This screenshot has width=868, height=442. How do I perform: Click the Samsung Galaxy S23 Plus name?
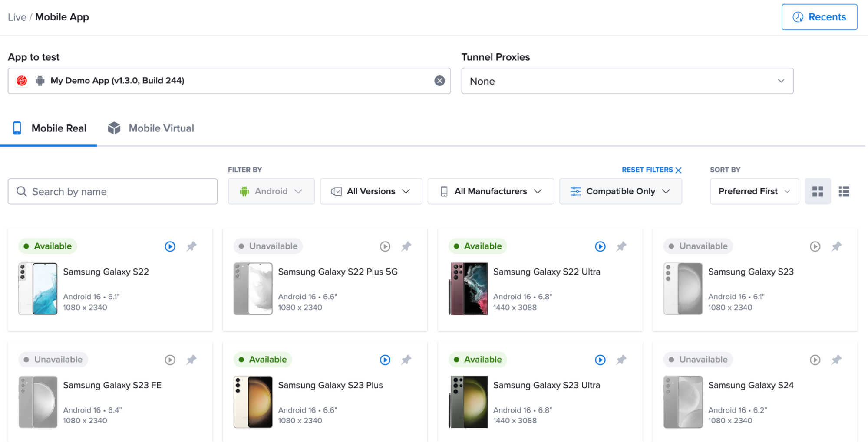[x=330, y=385]
